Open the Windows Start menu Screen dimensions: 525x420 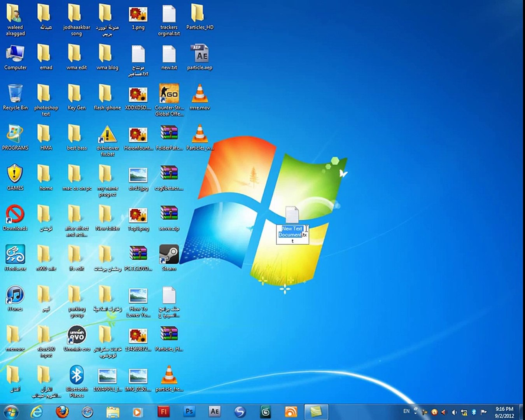coord(11,412)
